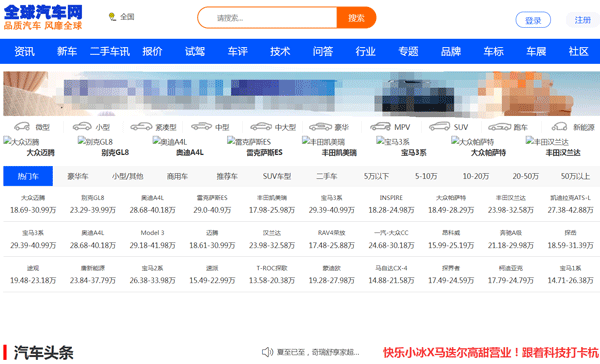Open the 专题 navigation item
Screen dimensions: 600x364
(x=408, y=51)
